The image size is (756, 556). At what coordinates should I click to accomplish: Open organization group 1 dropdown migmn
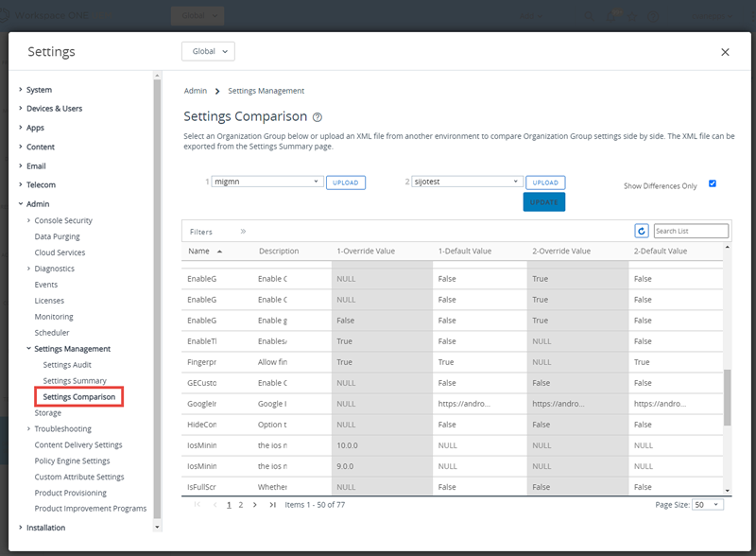coord(267,182)
